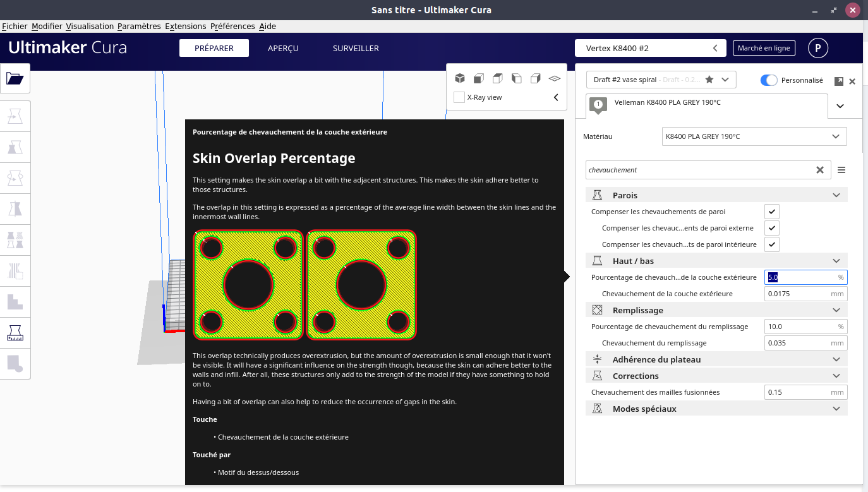868x492 pixels.
Task: Open the Matériau K8400 PLA GREY dropdown
Action: (x=754, y=136)
